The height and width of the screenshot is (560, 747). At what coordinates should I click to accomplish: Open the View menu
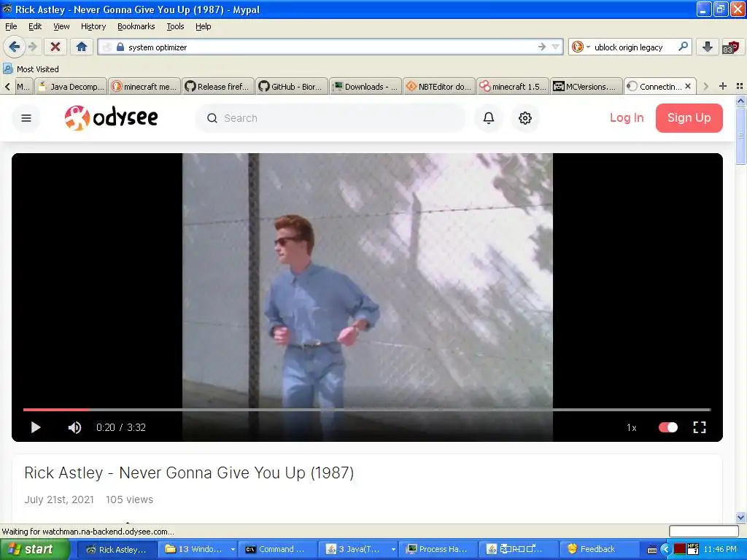(x=61, y=26)
